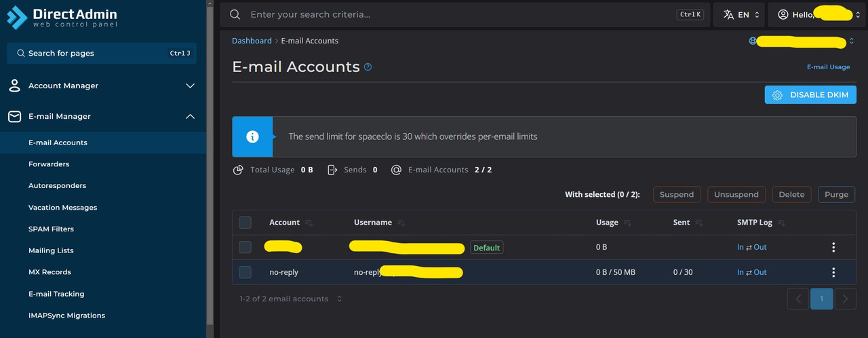Click the user avatar icon beside Hello
The image size is (868, 338).
click(783, 14)
